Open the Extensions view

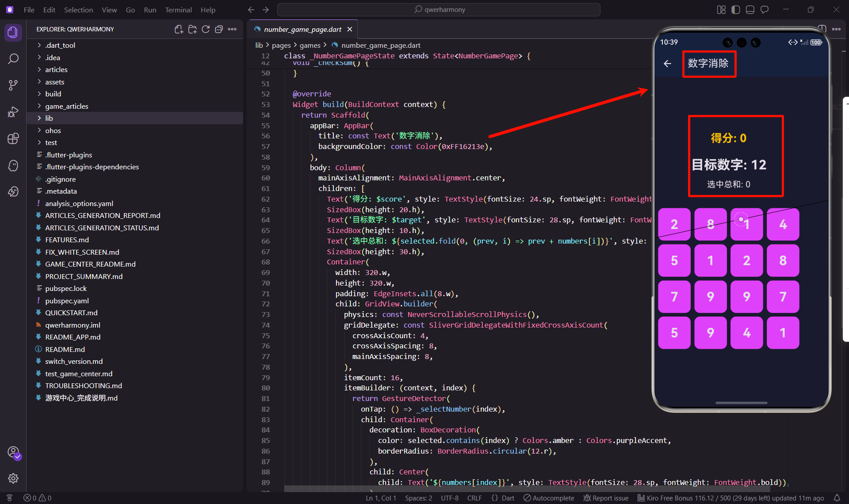pos(13,138)
